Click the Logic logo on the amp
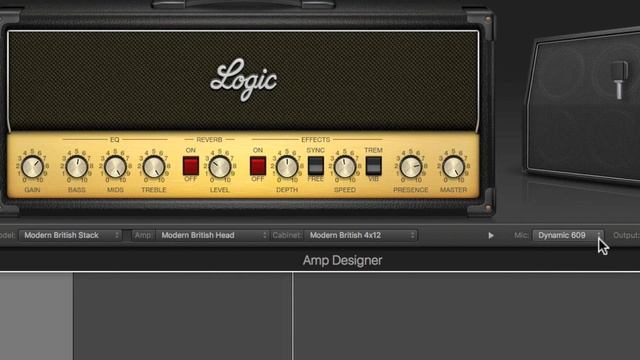 (x=244, y=80)
